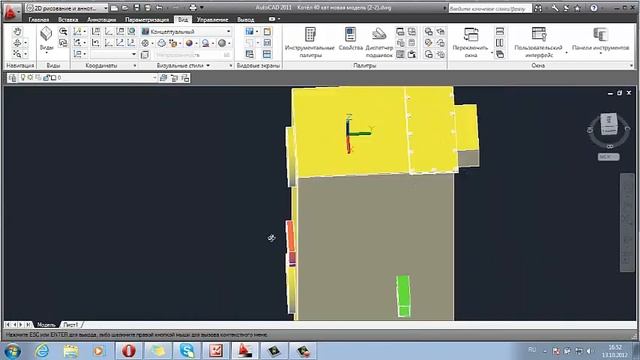Screen dimensions: 640x360
Task: Click the keyword search input field
Action: pos(490,8)
